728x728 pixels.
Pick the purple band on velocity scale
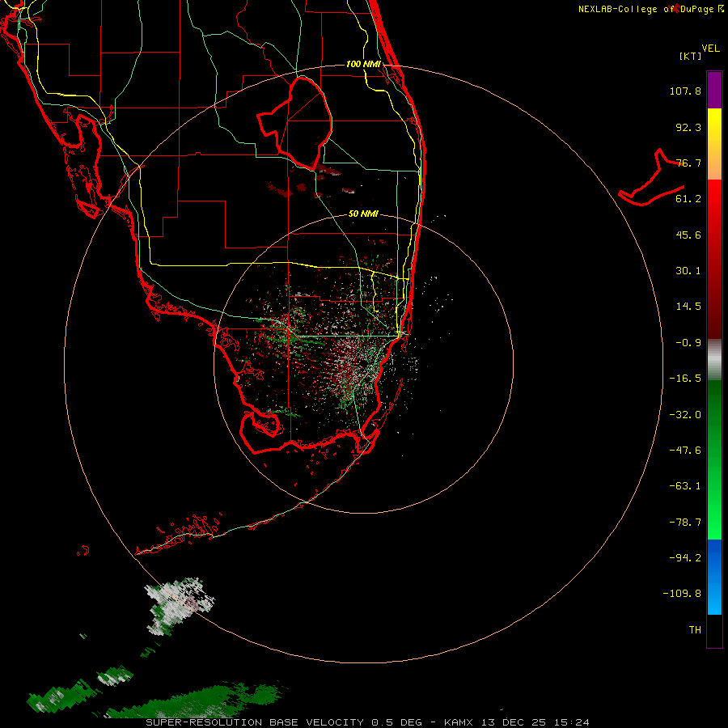pyautogui.click(x=714, y=91)
